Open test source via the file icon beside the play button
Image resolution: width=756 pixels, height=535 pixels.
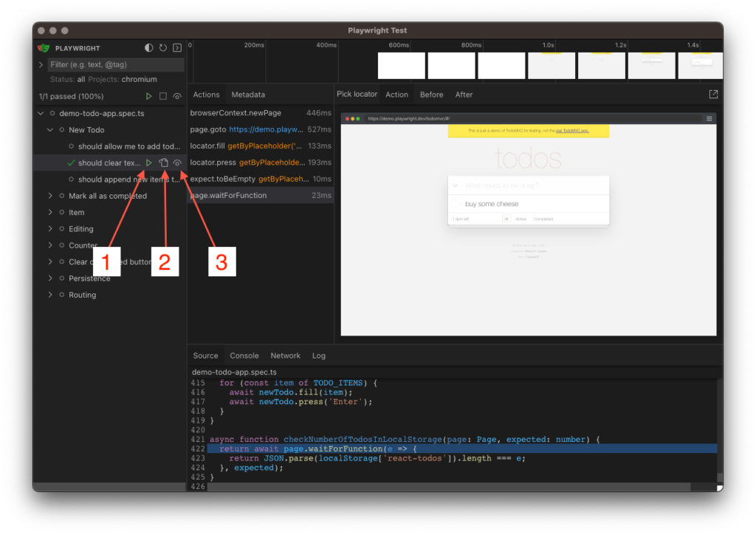coord(164,163)
